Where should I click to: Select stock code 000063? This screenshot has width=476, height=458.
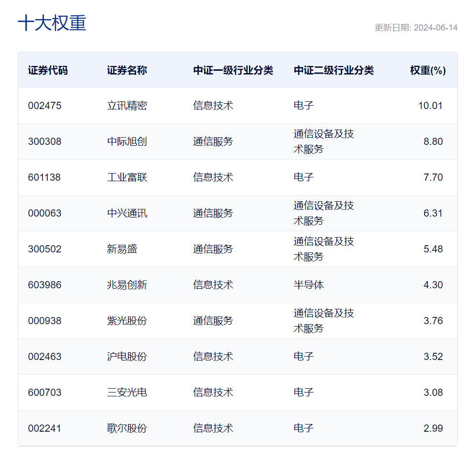[x=44, y=213]
